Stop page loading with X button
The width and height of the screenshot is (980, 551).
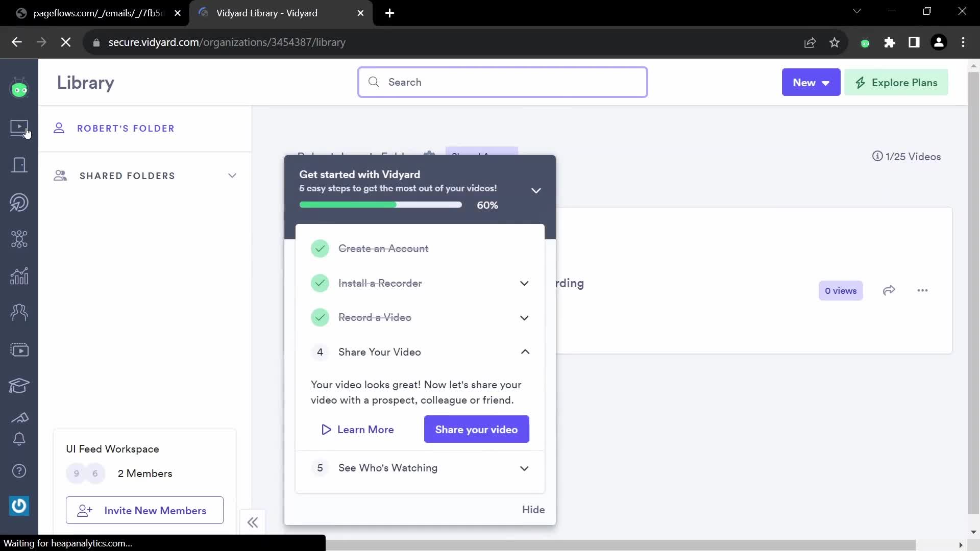point(66,42)
